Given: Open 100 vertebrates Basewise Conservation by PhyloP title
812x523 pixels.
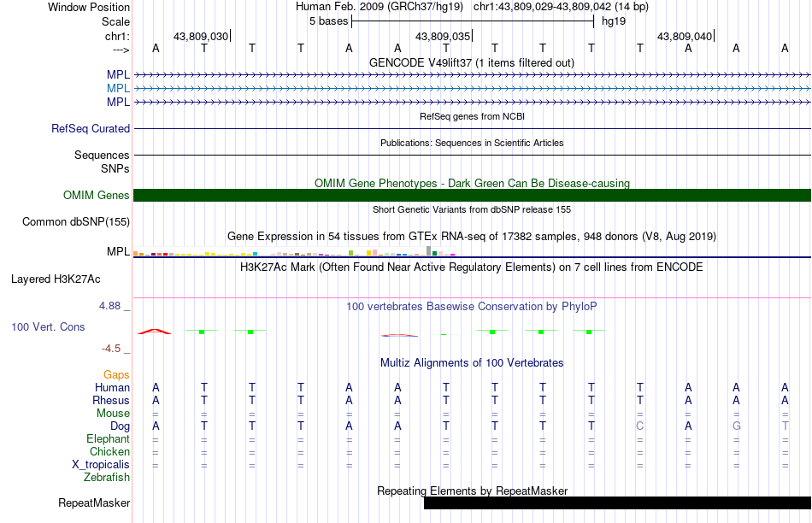Looking at the screenshot, I should pyautogui.click(x=472, y=307).
